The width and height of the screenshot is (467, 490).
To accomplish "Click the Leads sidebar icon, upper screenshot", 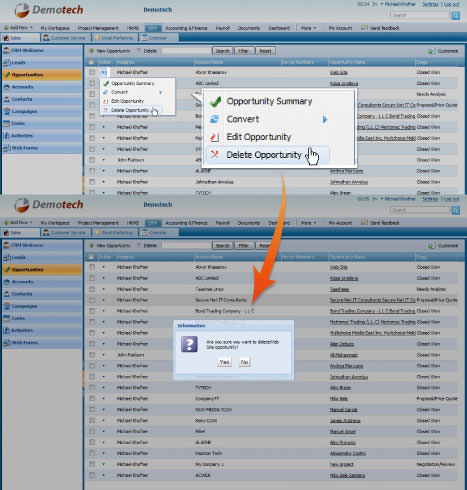I will coord(7,62).
